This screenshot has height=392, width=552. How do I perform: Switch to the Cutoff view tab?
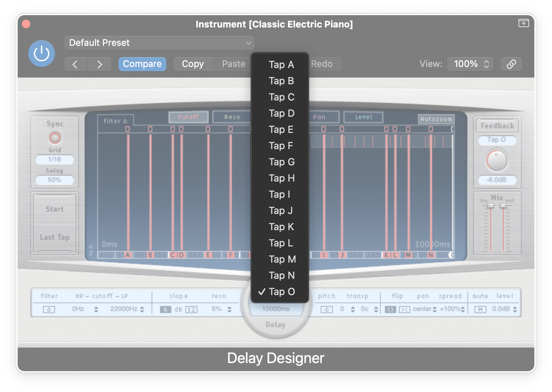188,117
